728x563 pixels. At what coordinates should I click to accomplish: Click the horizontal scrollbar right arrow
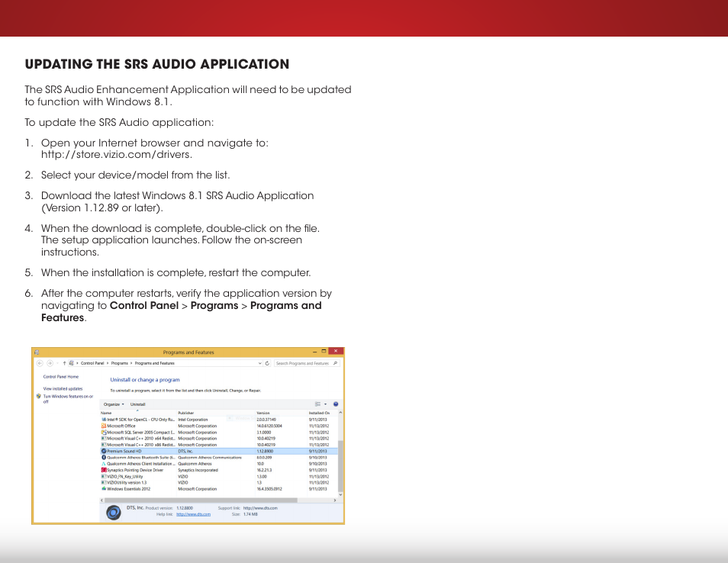335,500
